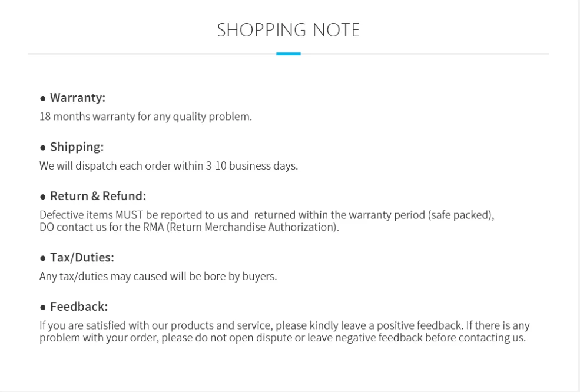Select the Tax/Duties heading
Image resolution: width=580 pixels, height=392 pixels.
pos(82,258)
